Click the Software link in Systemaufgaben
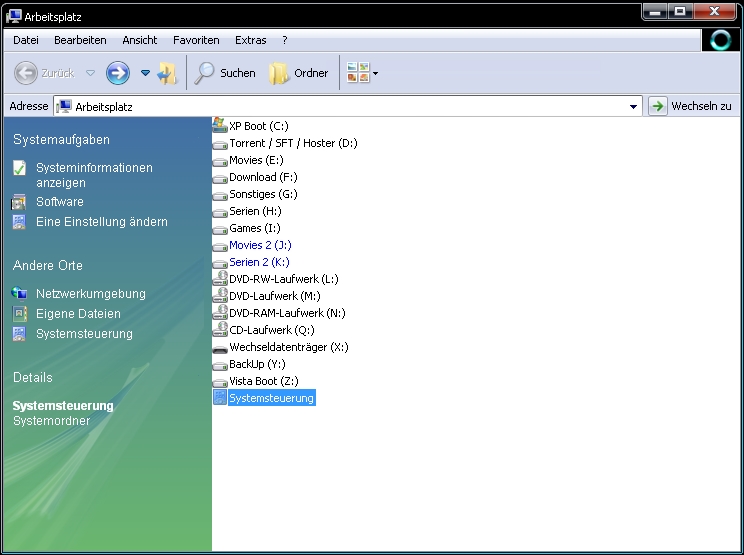Screen dimensions: 744x555 pyautogui.click(x=60, y=202)
